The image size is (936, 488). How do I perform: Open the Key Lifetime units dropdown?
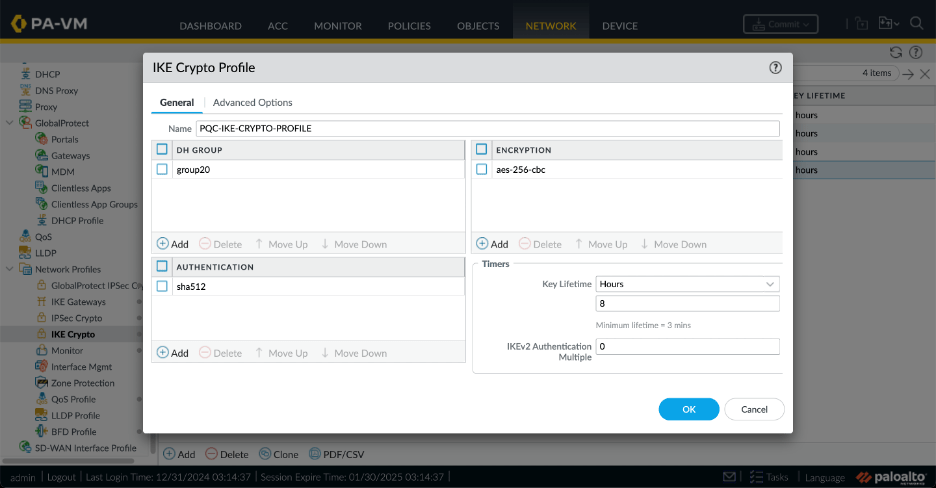(x=687, y=284)
